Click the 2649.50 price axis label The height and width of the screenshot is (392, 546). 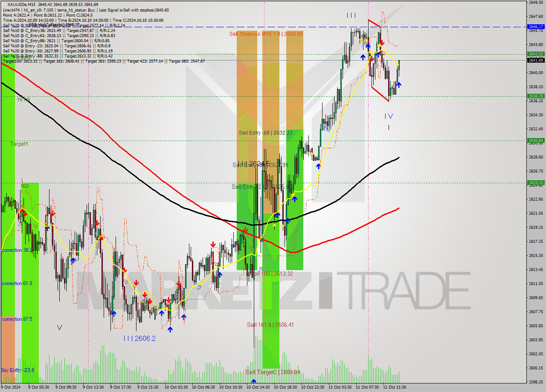[536, 3]
